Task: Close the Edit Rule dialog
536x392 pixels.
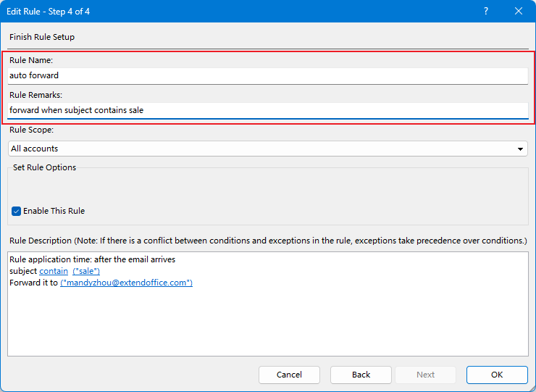Action: 518,12
